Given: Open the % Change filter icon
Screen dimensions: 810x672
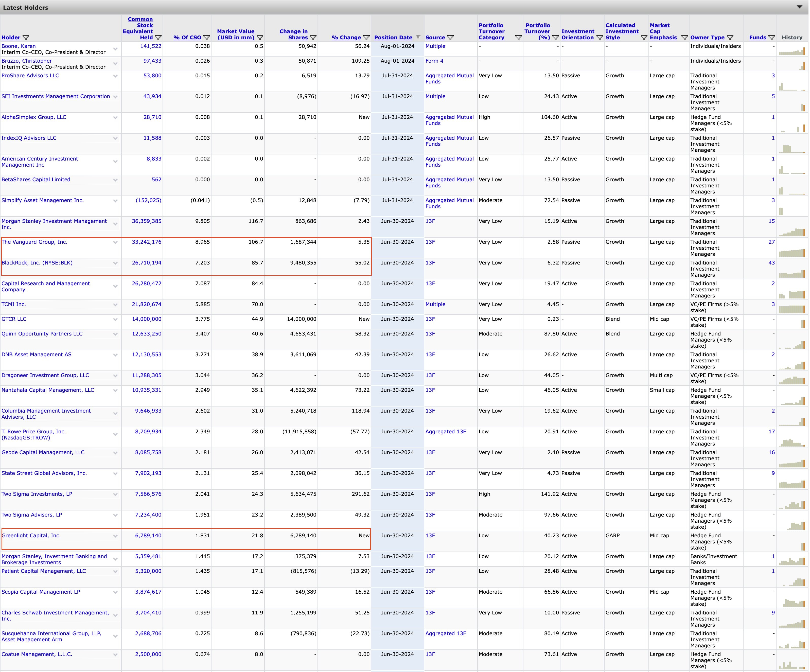Looking at the screenshot, I should tap(366, 38).
